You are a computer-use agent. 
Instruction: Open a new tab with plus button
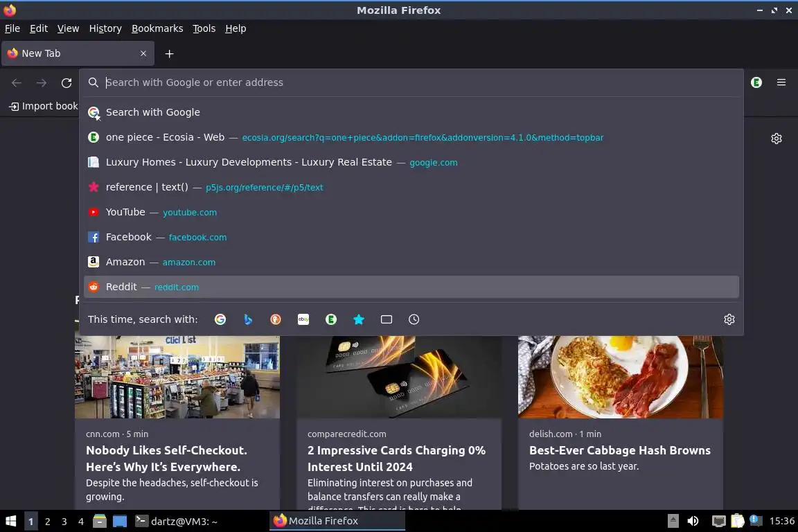click(170, 53)
